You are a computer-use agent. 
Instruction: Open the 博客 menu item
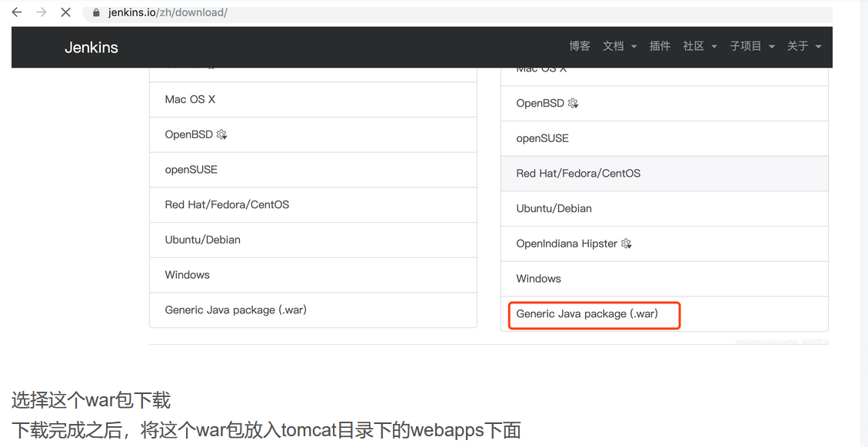[x=580, y=46]
